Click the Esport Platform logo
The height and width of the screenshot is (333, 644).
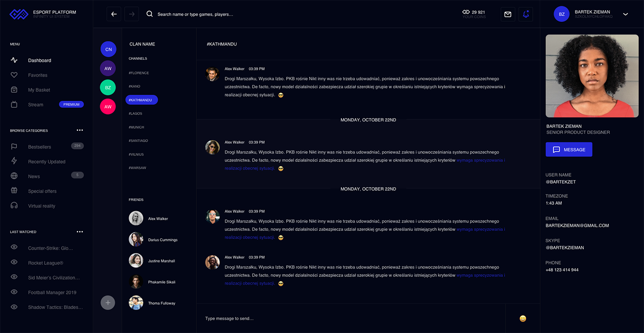click(19, 14)
